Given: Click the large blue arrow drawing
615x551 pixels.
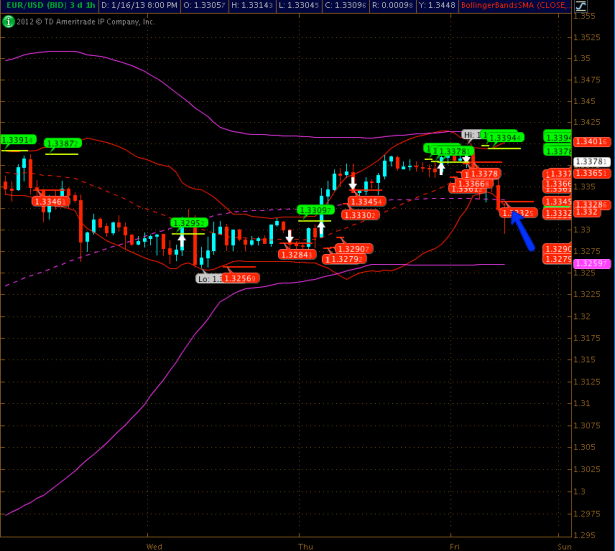Looking at the screenshot, I should coord(520,231).
